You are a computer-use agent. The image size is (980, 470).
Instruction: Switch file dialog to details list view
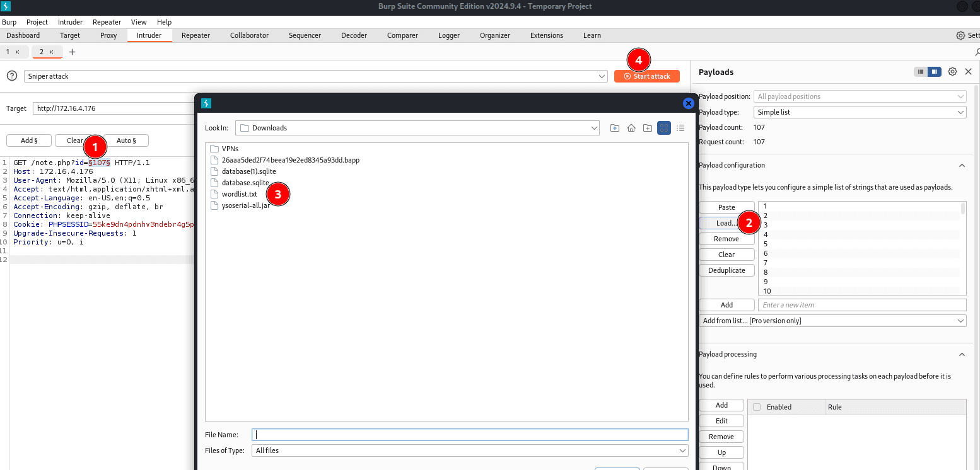tap(680, 128)
